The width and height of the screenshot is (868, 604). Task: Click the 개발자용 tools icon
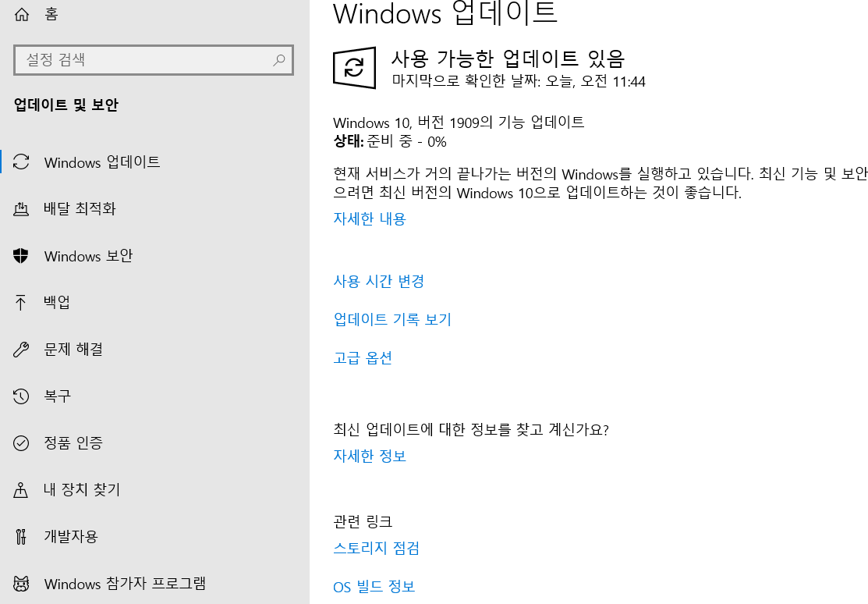[x=21, y=536]
